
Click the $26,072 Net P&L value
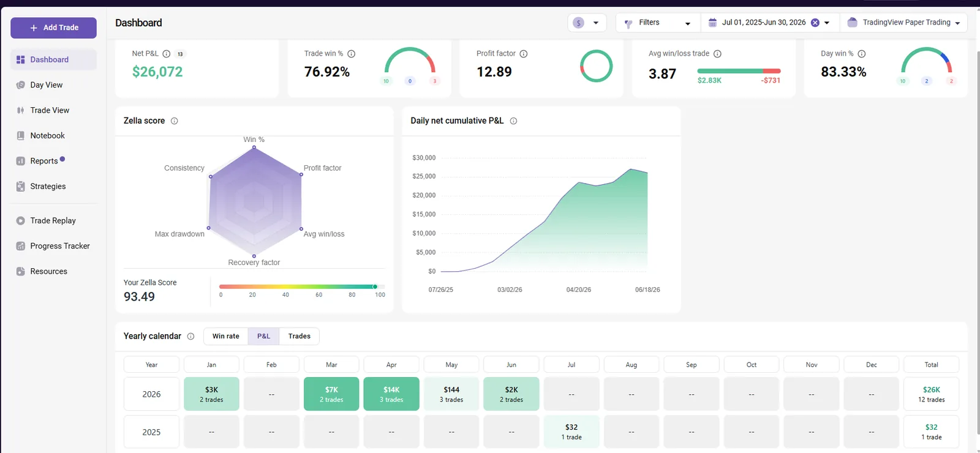157,72
